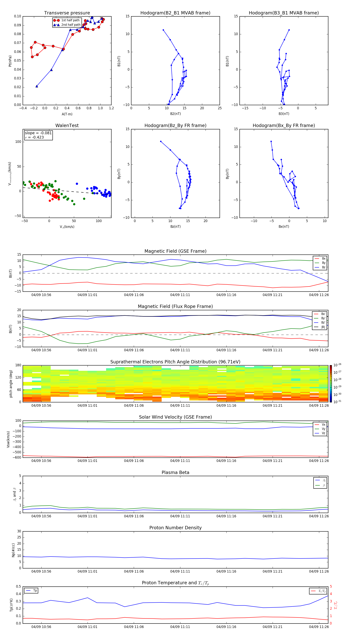Click the 'B3(nT)' x-axis label

(284, 114)
